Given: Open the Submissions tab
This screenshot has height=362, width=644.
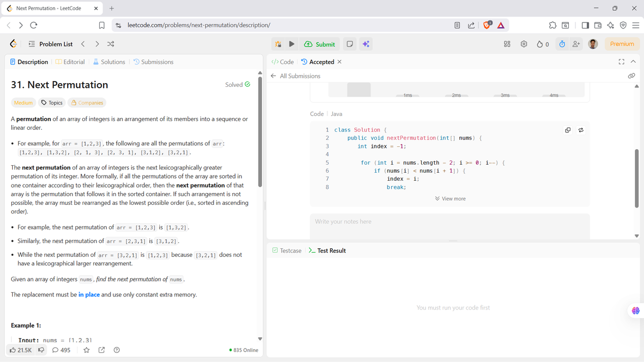Looking at the screenshot, I should (153, 62).
